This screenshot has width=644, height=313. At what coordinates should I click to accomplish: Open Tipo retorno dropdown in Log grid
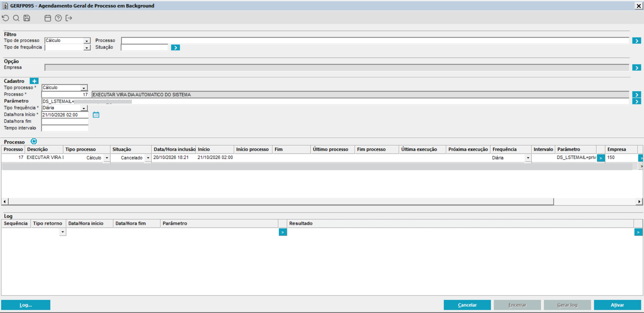tap(63, 232)
